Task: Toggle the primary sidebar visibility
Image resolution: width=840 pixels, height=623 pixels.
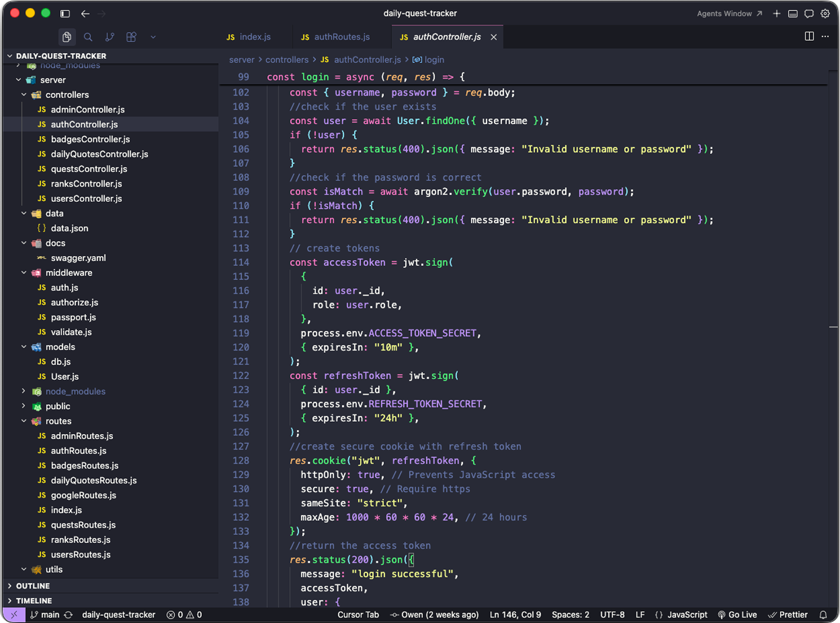Action: click(x=65, y=13)
